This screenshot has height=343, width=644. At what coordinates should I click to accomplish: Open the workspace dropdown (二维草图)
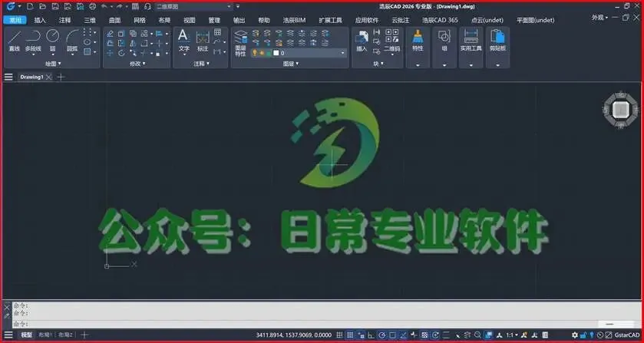194,7
